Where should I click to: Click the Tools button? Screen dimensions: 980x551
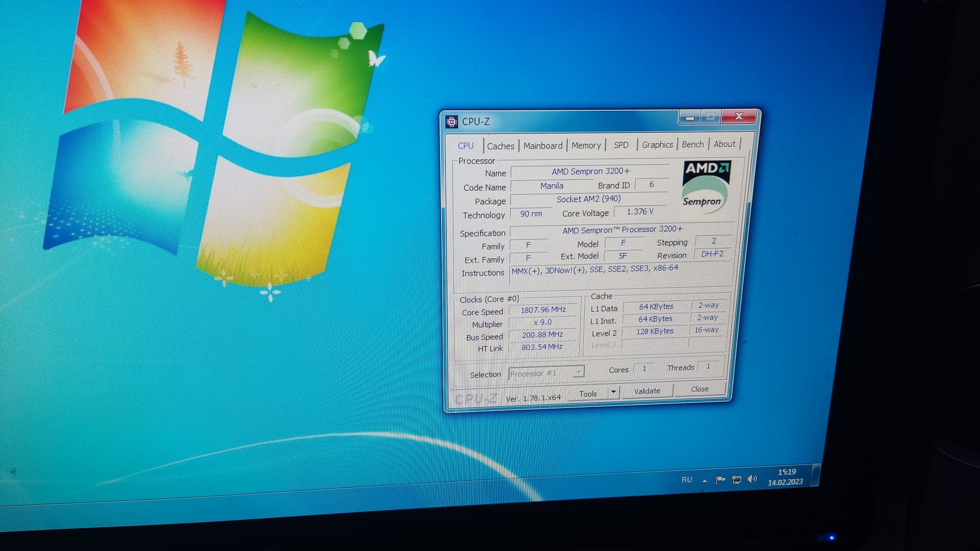588,393
